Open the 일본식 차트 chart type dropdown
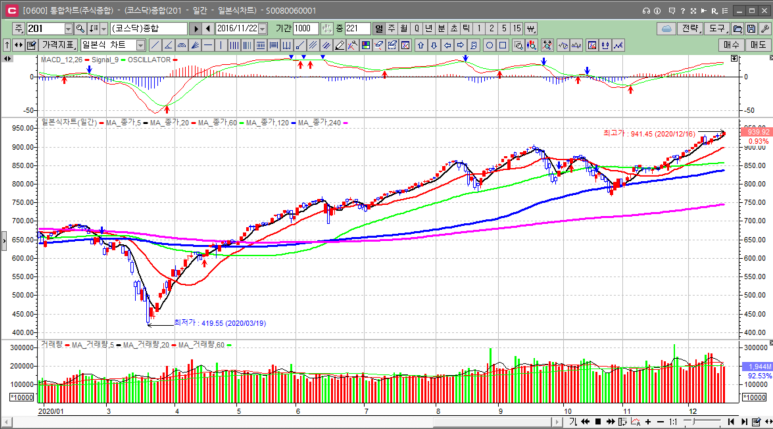This screenshot has height=429, width=773. pos(141,45)
